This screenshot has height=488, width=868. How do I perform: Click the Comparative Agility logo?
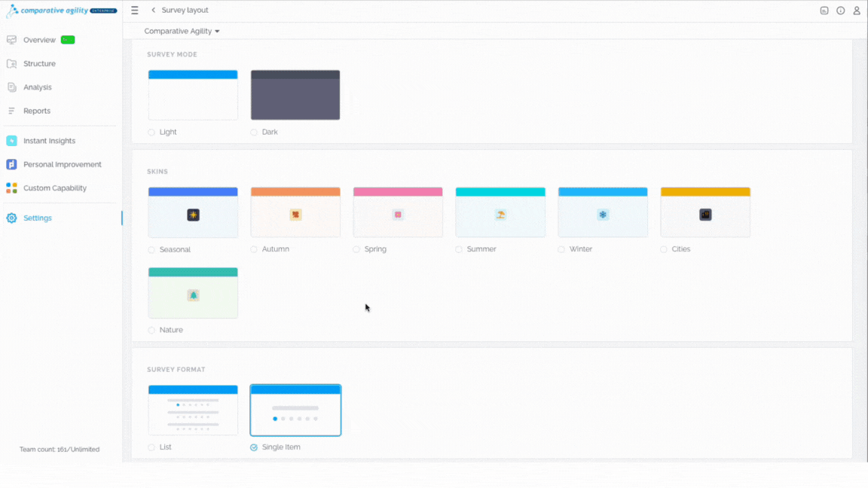point(62,11)
